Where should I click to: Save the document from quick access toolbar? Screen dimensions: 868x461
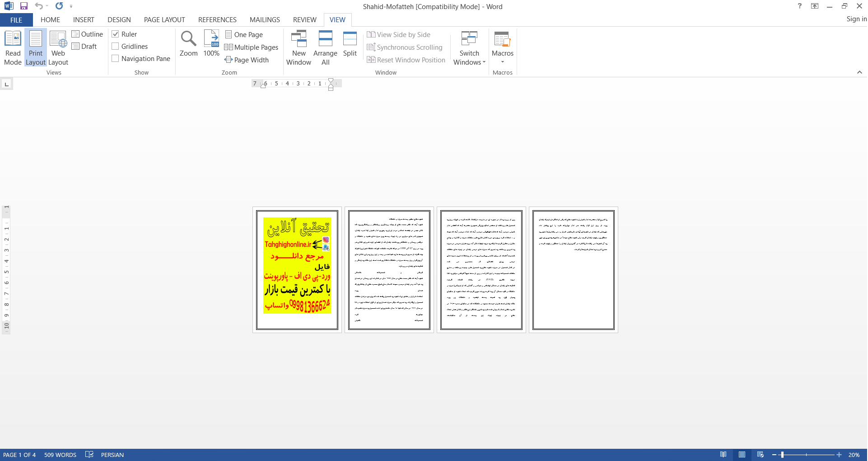[24, 6]
